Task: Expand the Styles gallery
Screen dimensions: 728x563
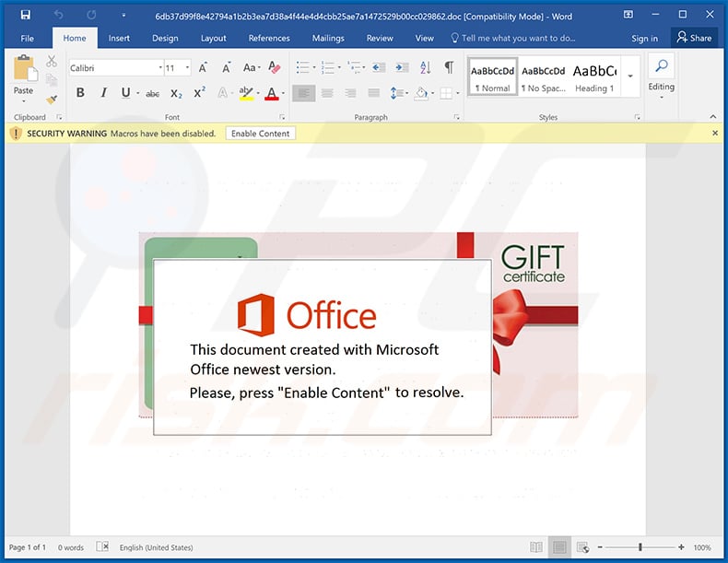Action: [x=630, y=76]
